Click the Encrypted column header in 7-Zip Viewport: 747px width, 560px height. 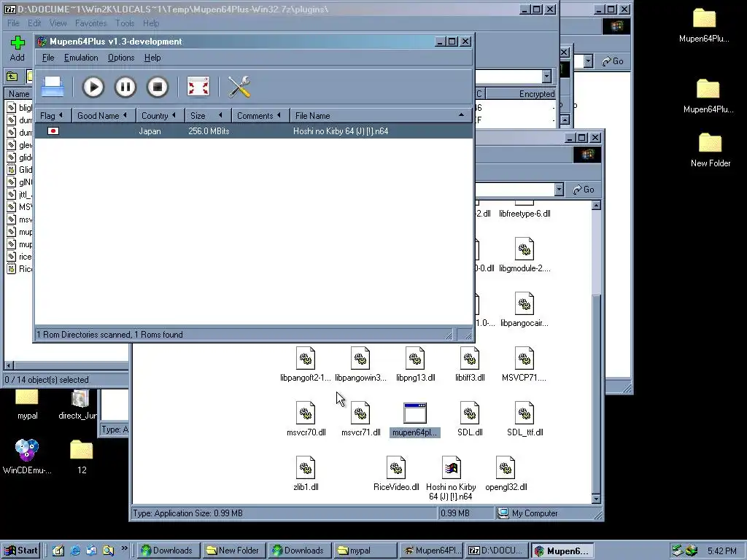[x=521, y=94]
